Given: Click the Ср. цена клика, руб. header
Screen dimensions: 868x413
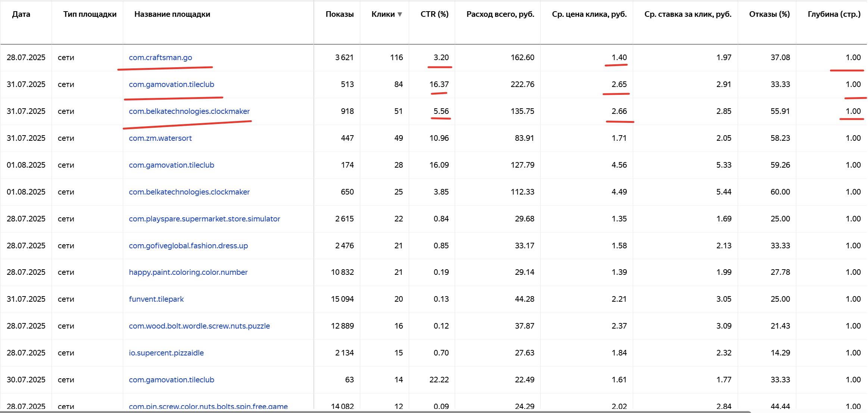Looking at the screenshot, I should click(x=589, y=14).
